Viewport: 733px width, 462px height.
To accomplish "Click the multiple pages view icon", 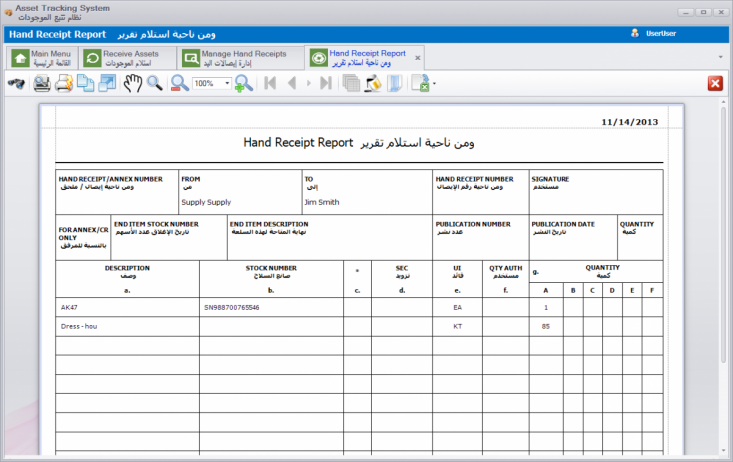I will (351, 83).
